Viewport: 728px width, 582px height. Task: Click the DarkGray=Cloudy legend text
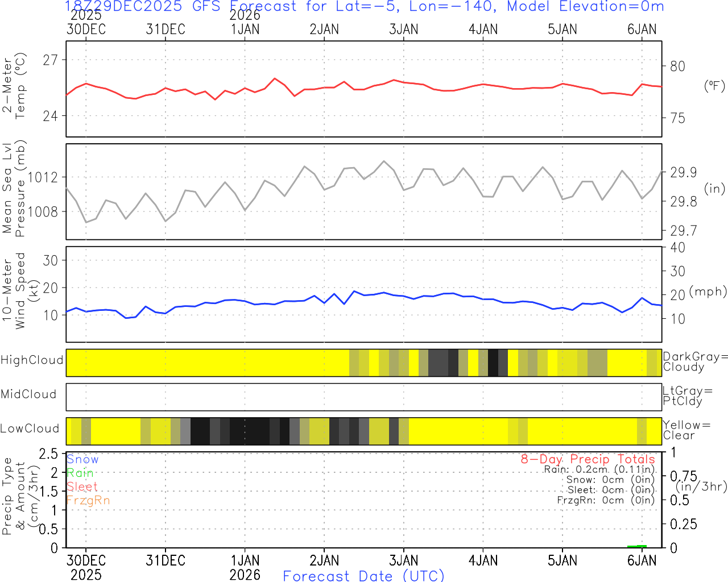tap(695, 362)
